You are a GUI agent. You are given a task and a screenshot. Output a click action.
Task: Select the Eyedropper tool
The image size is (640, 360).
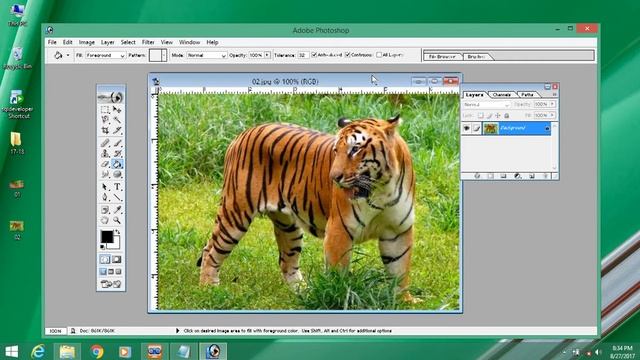point(117,210)
